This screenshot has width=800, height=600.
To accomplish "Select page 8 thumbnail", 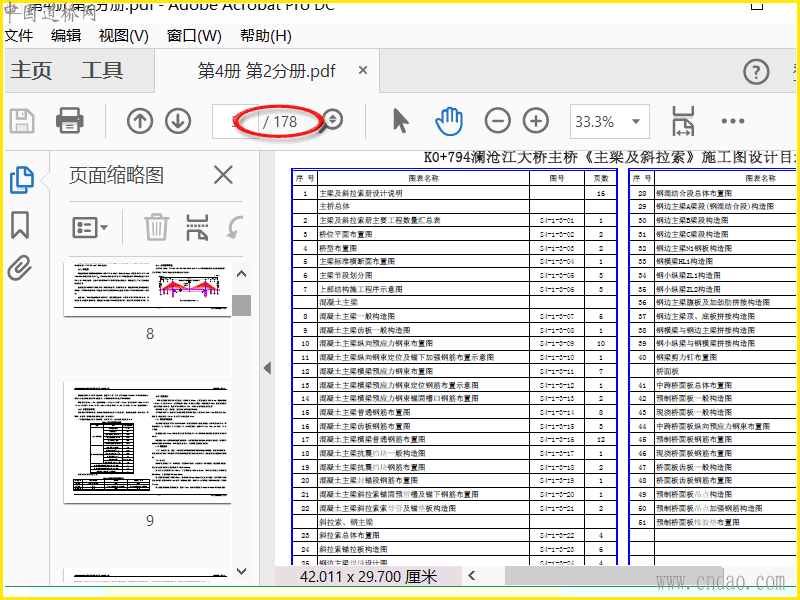I will [x=147, y=289].
